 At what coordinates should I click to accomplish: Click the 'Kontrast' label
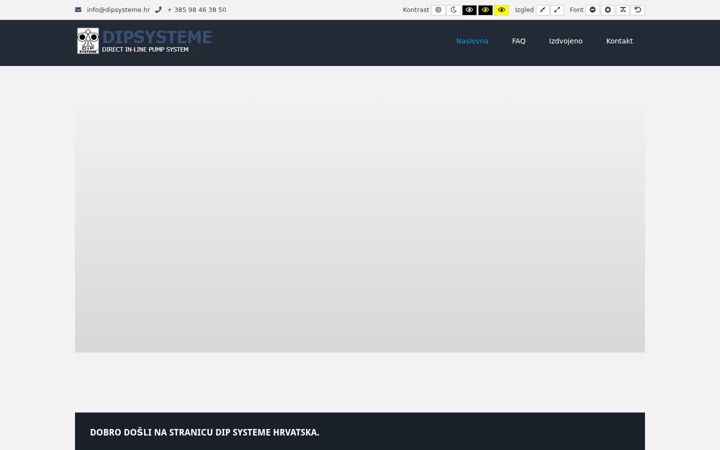pyautogui.click(x=416, y=10)
